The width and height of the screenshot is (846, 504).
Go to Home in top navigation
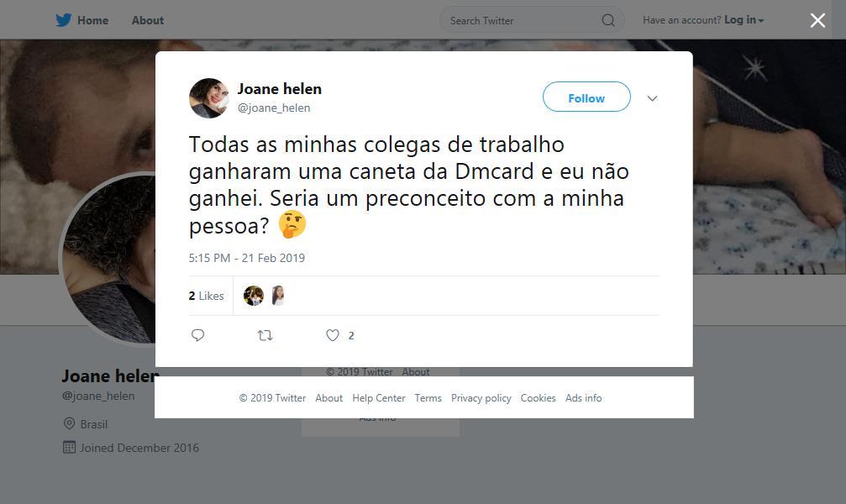pos(92,20)
